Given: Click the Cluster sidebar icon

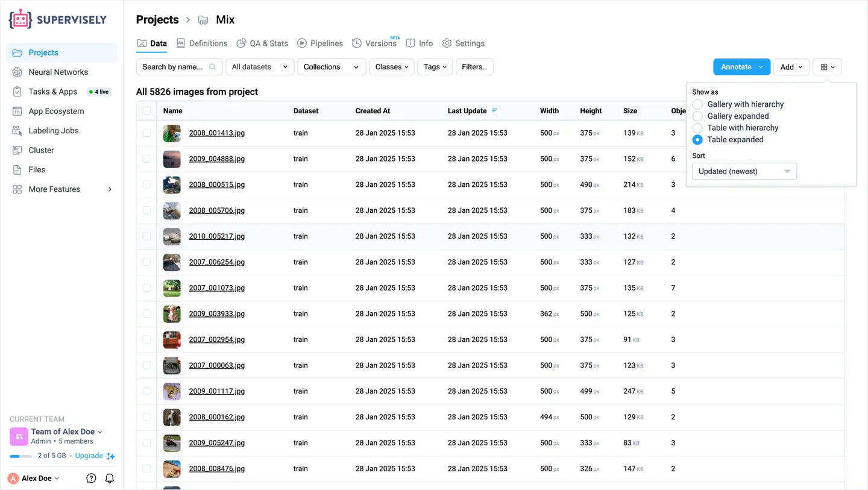Looking at the screenshot, I should (x=17, y=150).
